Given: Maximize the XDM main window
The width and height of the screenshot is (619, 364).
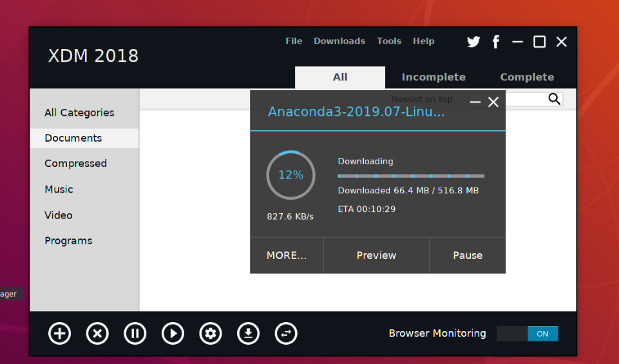Looking at the screenshot, I should [x=539, y=42].
